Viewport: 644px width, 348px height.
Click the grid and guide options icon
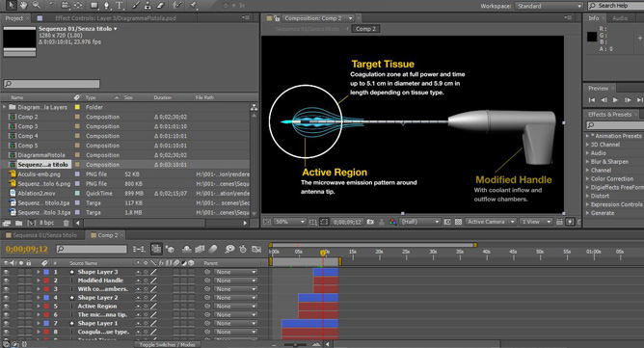[x=313, y=222]
